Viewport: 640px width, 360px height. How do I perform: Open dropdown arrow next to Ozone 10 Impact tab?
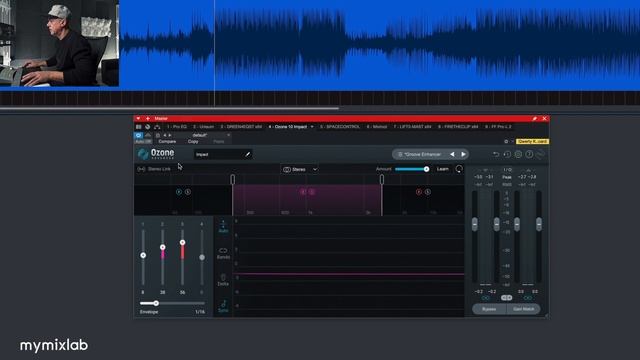coord(312,127)
